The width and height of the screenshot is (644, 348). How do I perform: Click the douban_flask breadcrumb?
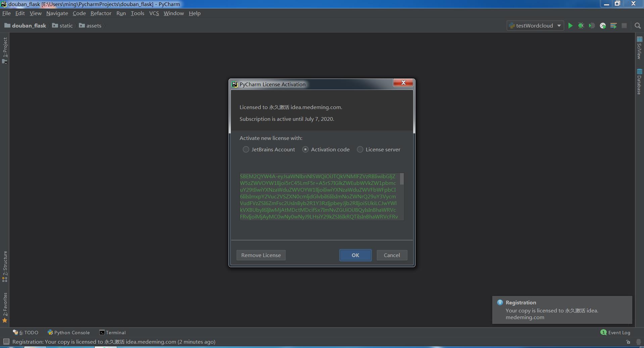[25, 26]
